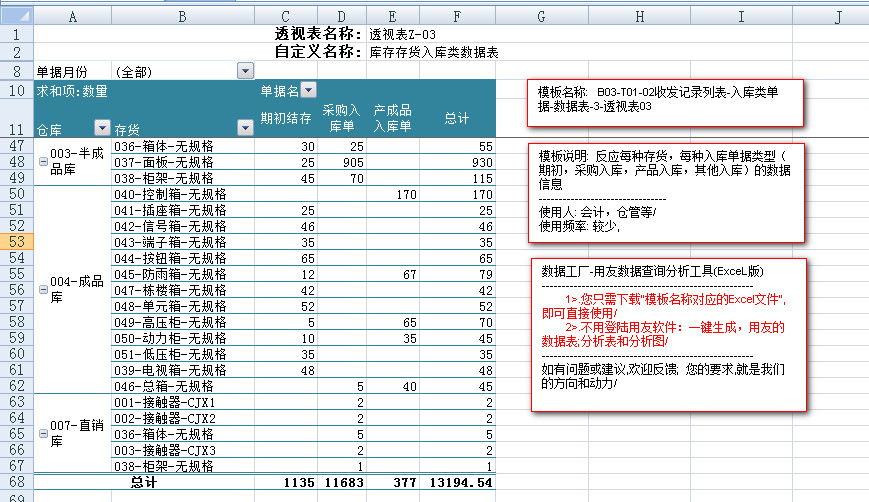Select column A header

click(72, 15)
